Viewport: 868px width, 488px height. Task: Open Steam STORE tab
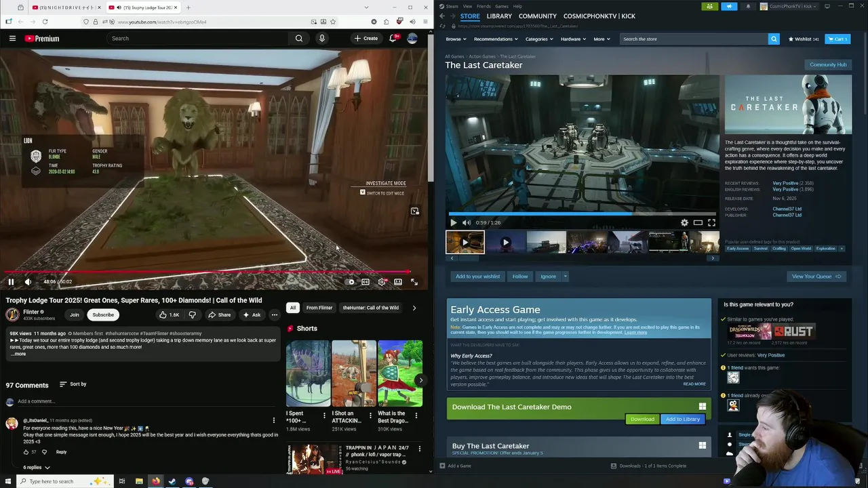(470, 16)
